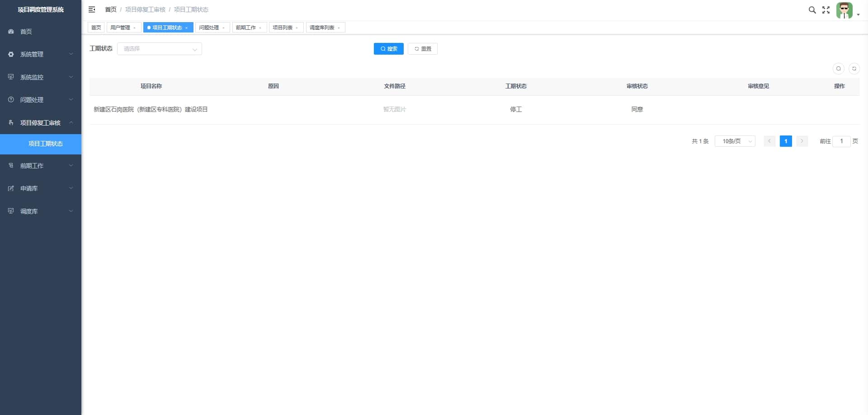
Task: Close the 项目工期状态 tab
Action: (186, 28)
